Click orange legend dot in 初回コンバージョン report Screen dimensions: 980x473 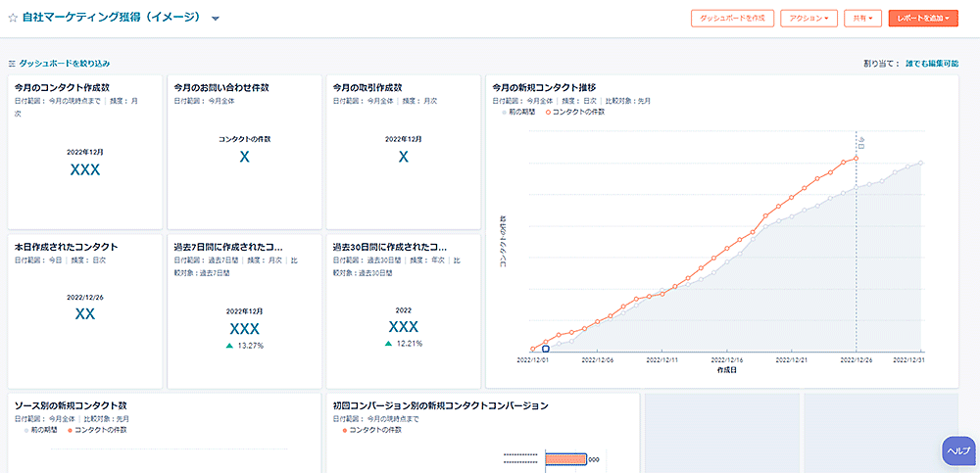(344, 430)
